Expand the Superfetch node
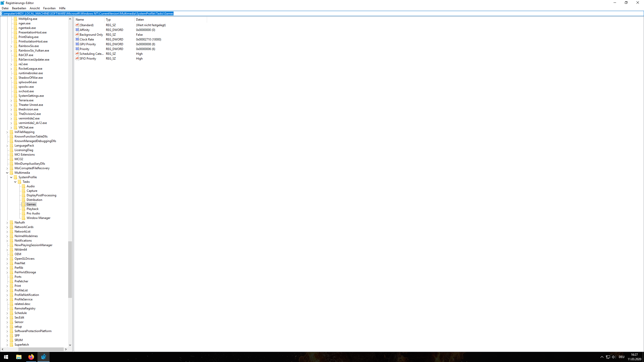Image resolution: width=644 pixels, height=362 pixels. (x=7, y=345)
